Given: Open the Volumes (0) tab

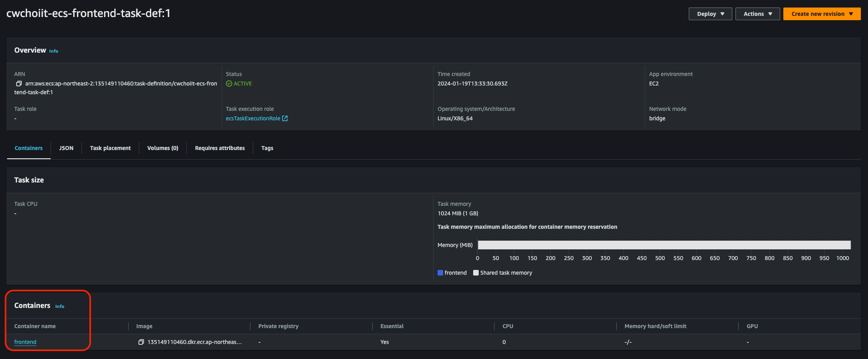Looking at the screenshot, I should 163,148.
